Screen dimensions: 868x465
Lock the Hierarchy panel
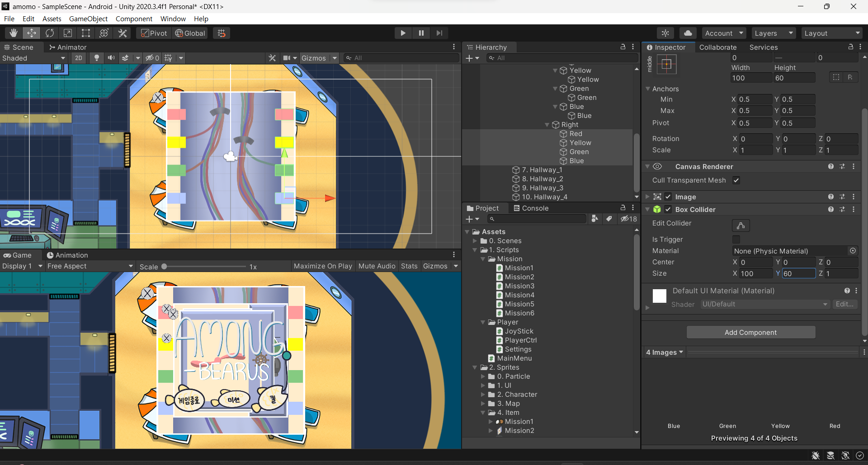[623, 47]
